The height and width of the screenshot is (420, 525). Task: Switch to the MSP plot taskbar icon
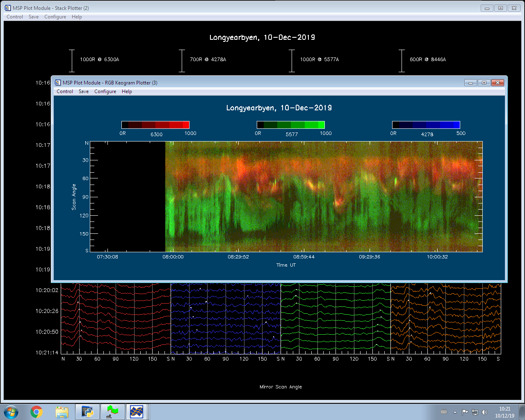[x=137, y=412]
